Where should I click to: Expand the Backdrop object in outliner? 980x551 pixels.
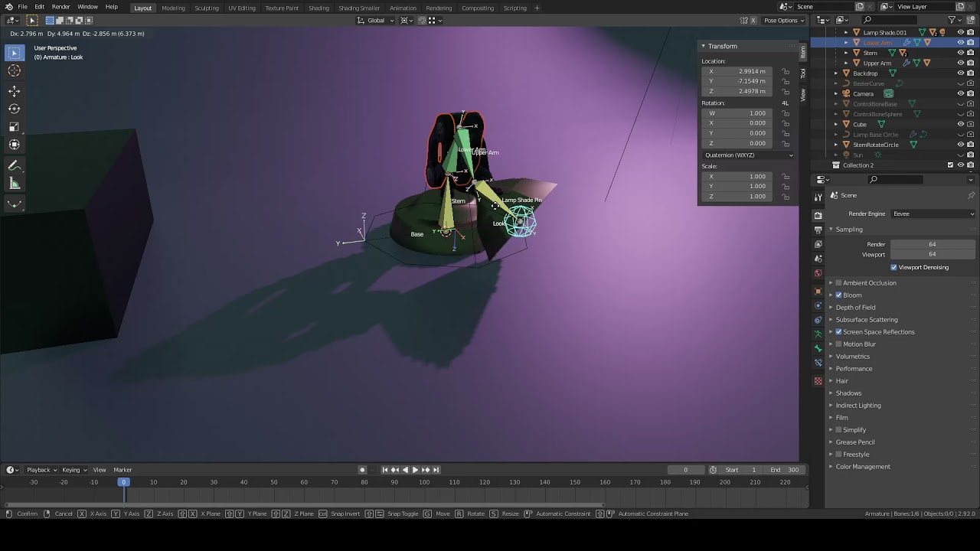click(x=836, y=73)
